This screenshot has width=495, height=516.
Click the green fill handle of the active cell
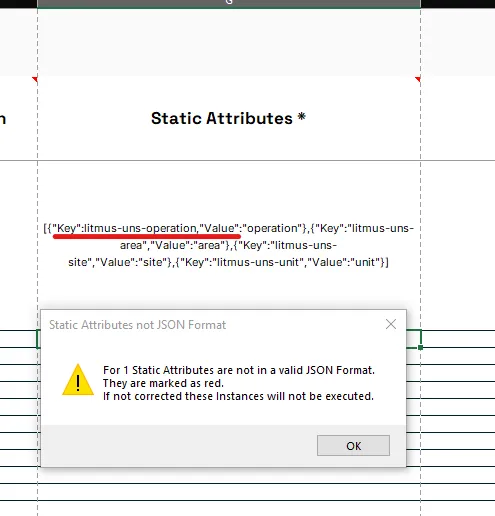421,347
